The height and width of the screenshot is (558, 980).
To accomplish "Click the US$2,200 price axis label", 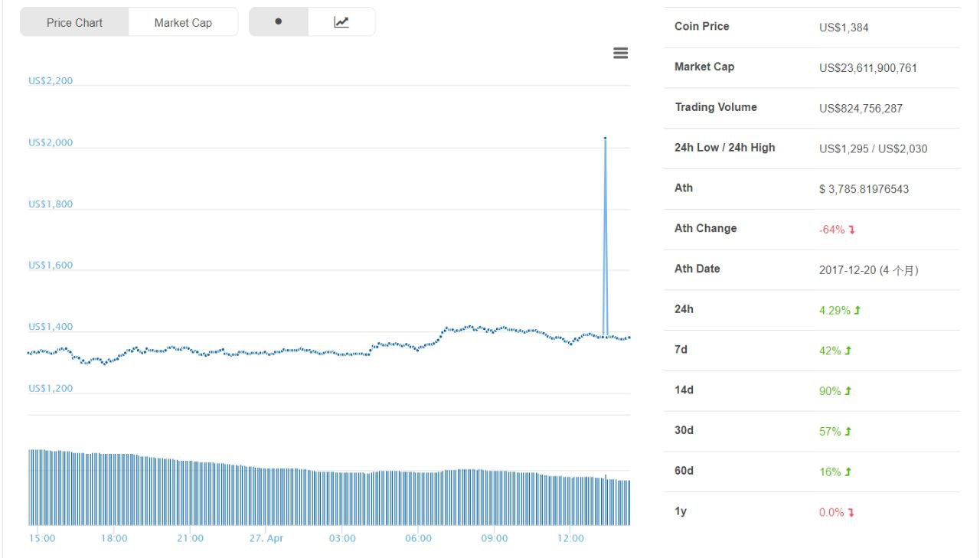I will tap(51, 81).
